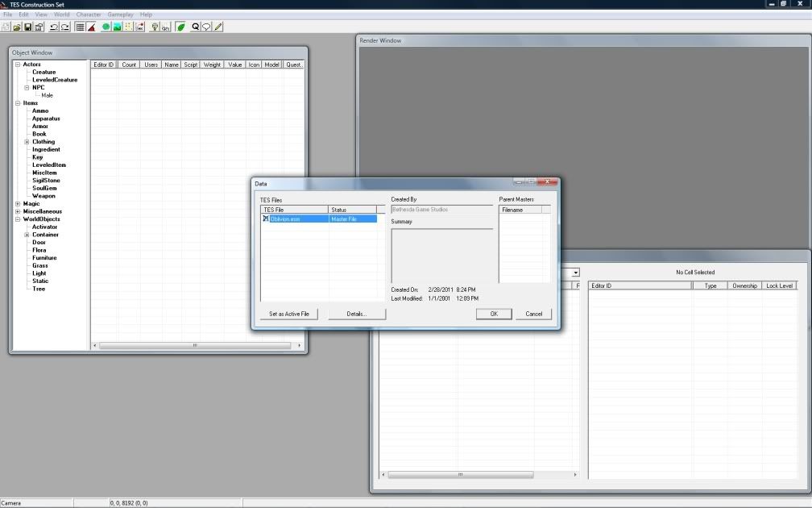Viewport: 812px width, 508px height.
Task: Click the pencil edit toolbar icon
Action: pos(218,27)
